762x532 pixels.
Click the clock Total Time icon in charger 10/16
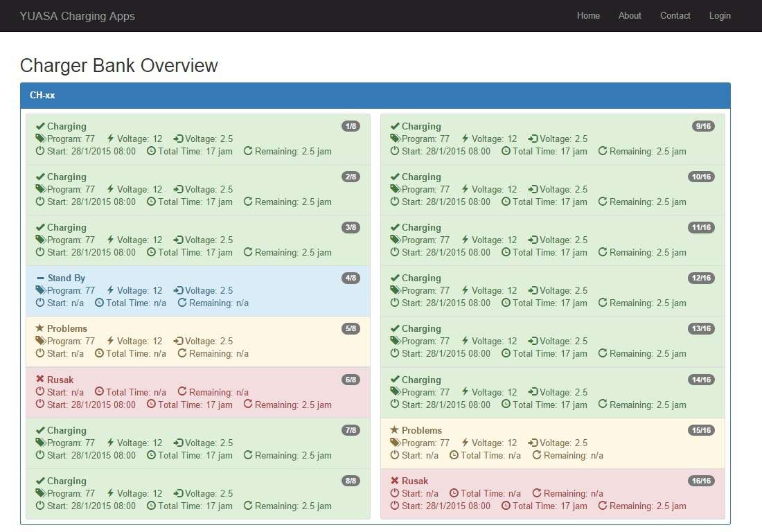(x=506, y=202)
